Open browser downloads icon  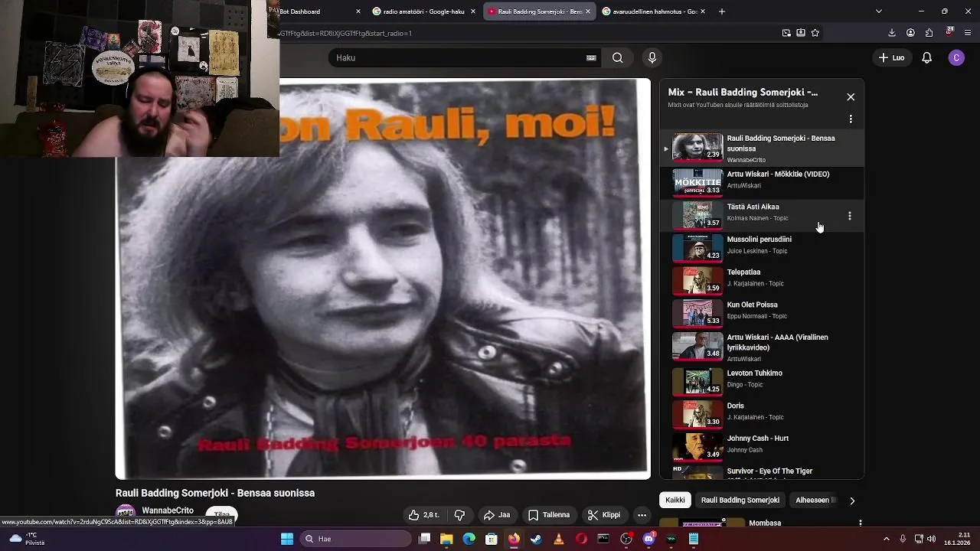891,33
